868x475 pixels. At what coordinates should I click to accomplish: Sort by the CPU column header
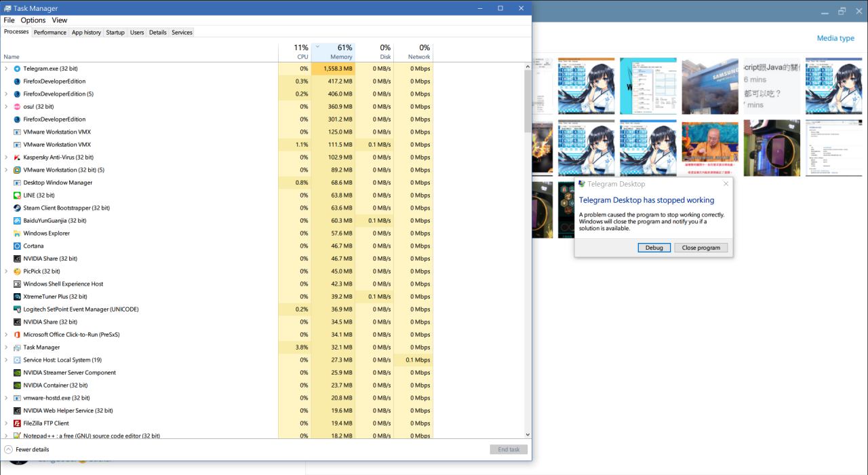point(295,52)
